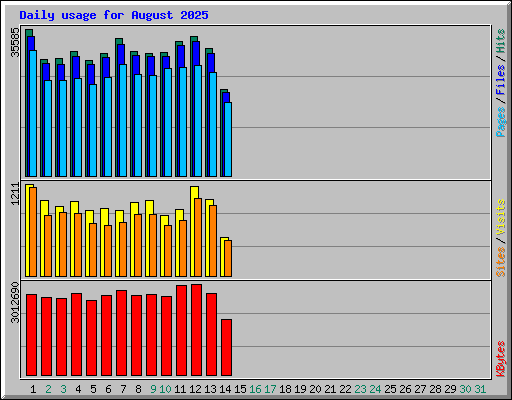Select day 11 on the x-axis
Image resolution: width=512 pixels, height=400 pixels.
pyautogui.click(x=180, y=389)
